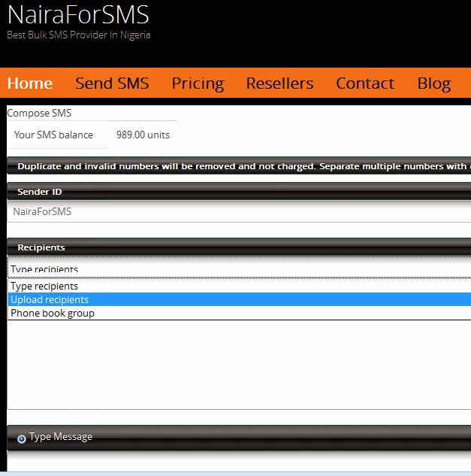Viewport: 471px width, 476px height.
Task: Click the Compose SMS heading
Action: [39, 113]
